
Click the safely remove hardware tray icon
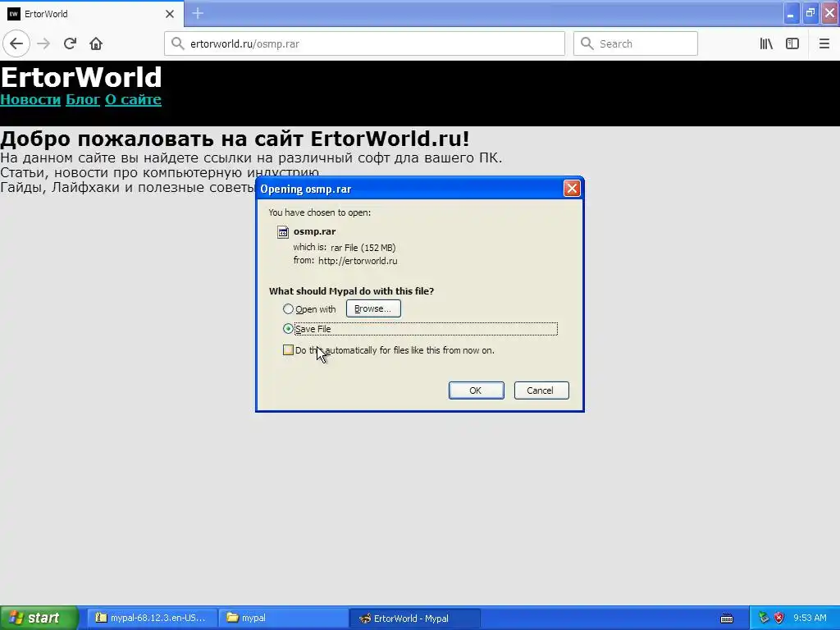[x=764, y=618]
